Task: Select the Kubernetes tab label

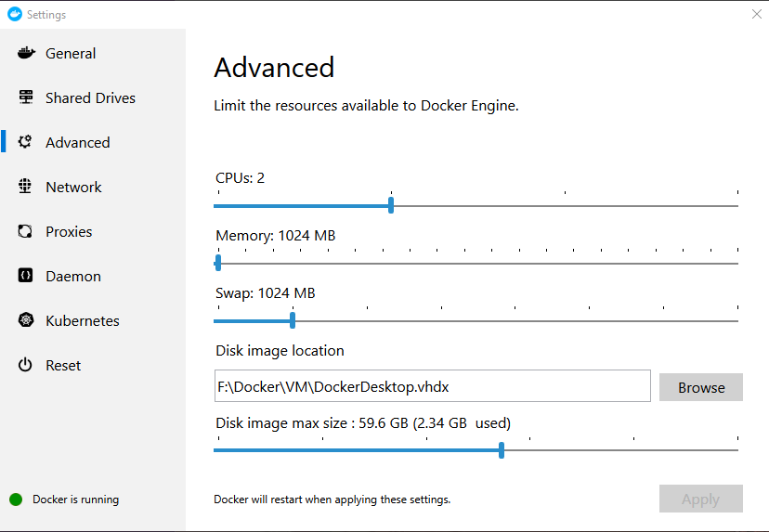Action: pyautogui.click(x=83, y=320)
